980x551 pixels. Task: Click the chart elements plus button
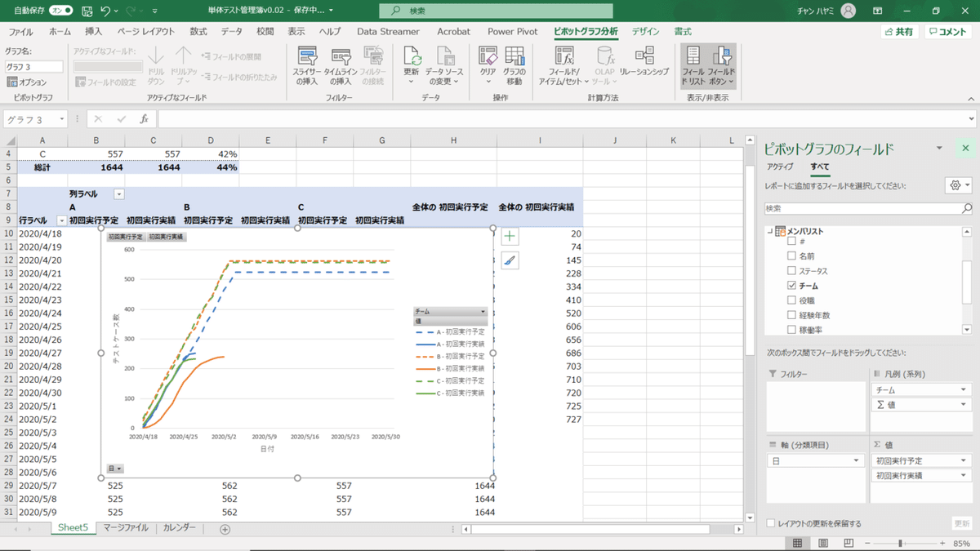click(x=510, y=236)
